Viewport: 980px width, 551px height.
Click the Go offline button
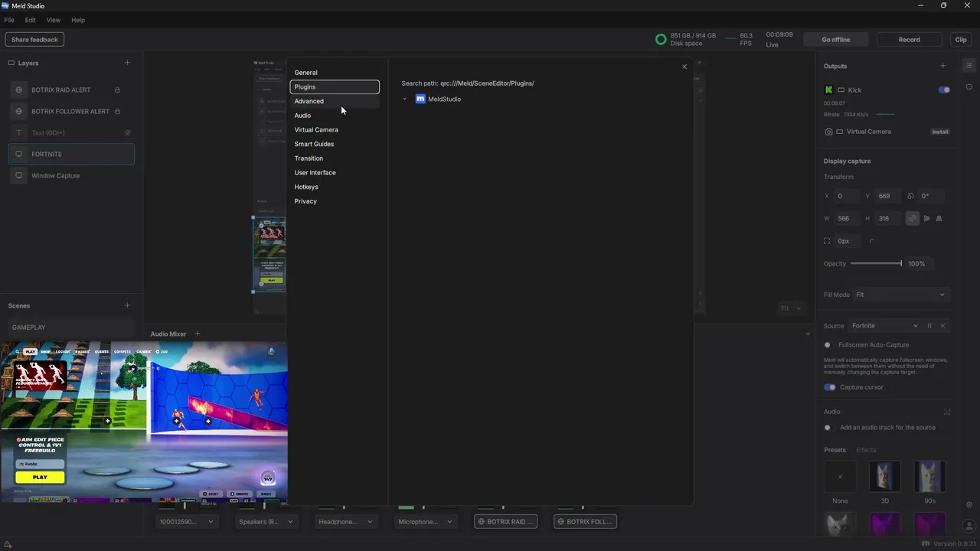[x=835, y=39]
